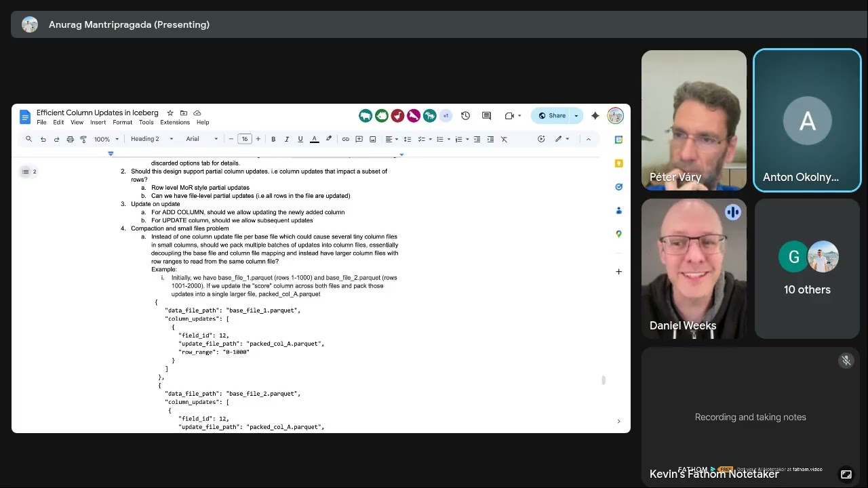Screen dimensions: 868x488
Task: Decrease the indent
Action: 477,139
